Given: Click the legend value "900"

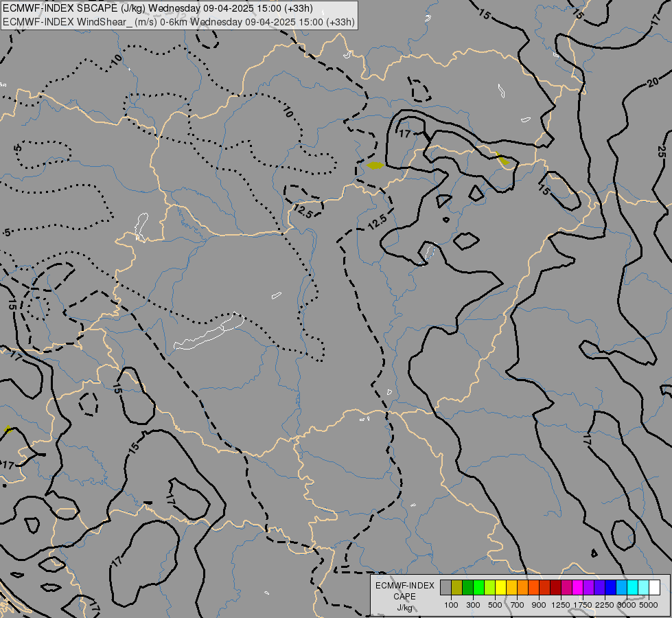Looking at the screenshot, I should pos(539,605).
